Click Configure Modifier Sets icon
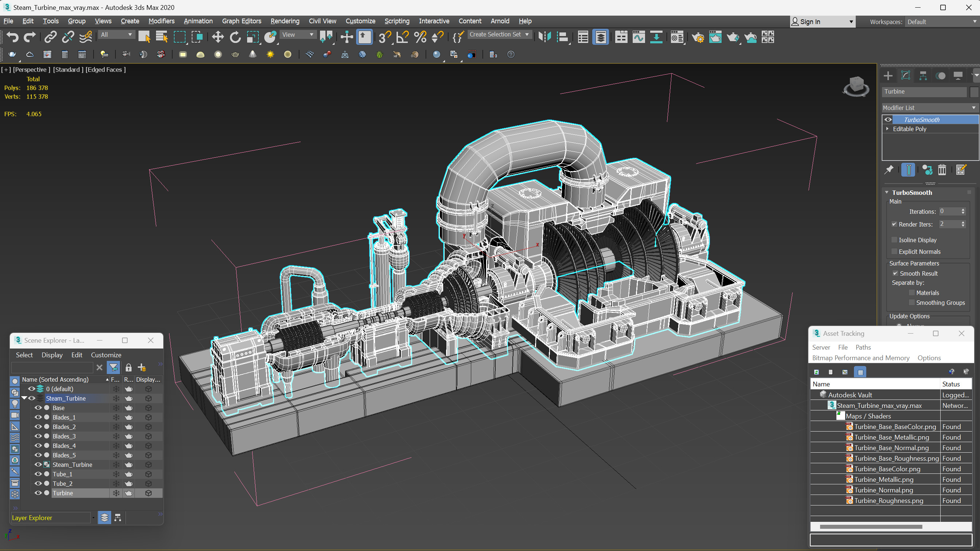980x551 pixels. tap(961, 170)
